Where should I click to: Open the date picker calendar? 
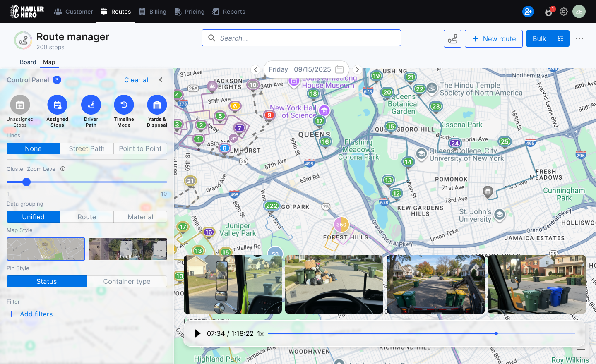(x=339, y=69)
